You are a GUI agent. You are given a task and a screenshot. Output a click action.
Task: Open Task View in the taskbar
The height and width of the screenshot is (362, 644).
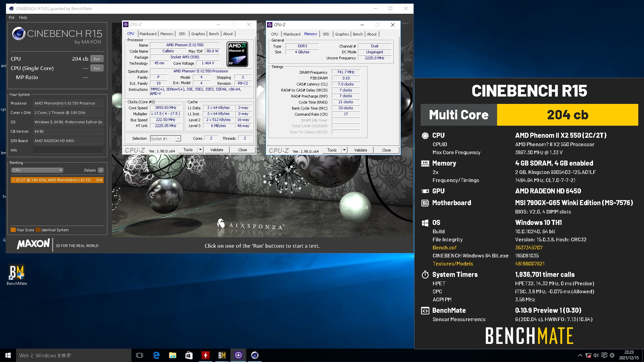tap(140, 355)
